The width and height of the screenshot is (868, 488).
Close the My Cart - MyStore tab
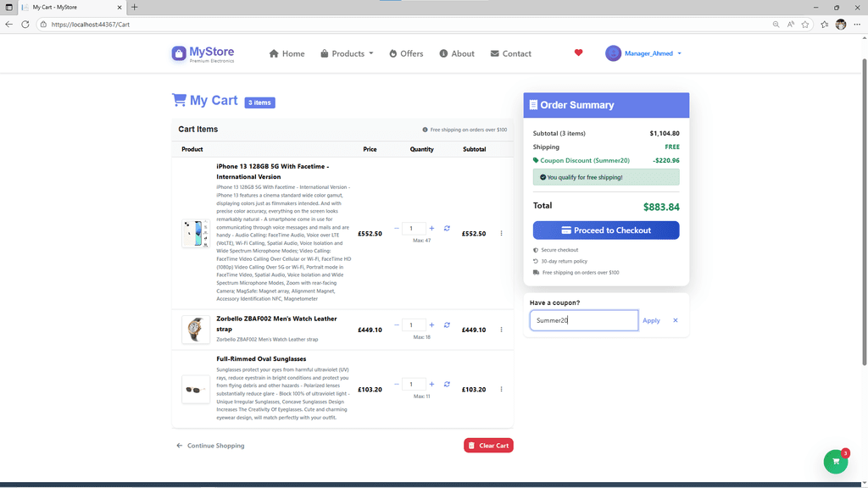tap(119, 7)
